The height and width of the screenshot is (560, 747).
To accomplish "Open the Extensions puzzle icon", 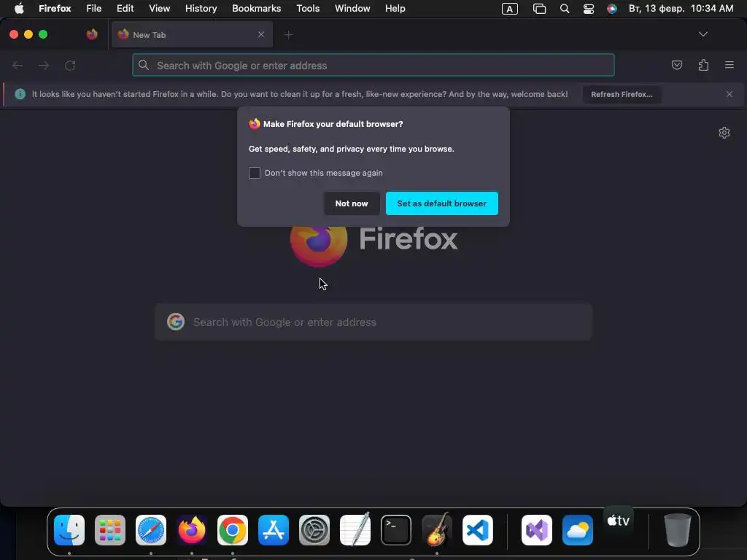I will tap(703, 65).
